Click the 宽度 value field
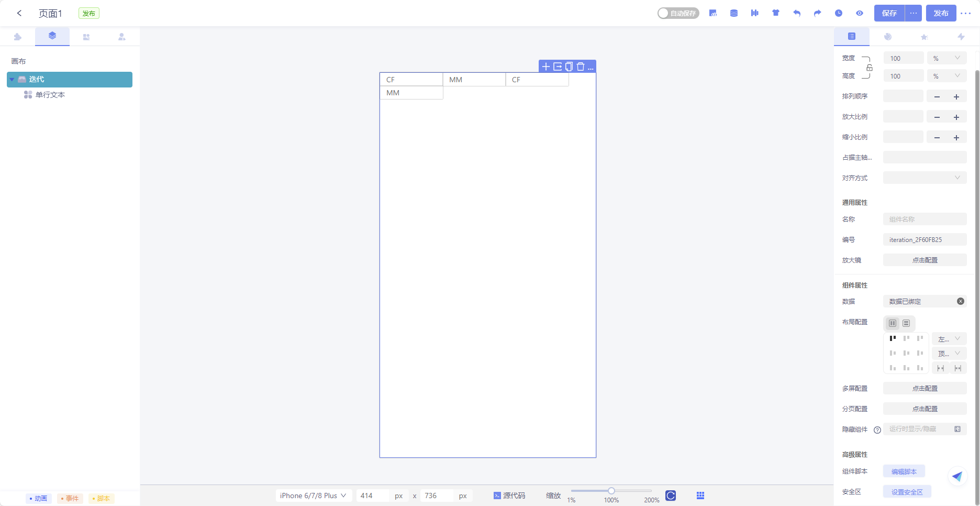This screenshot has width=980, height=506. click(904, 58)
